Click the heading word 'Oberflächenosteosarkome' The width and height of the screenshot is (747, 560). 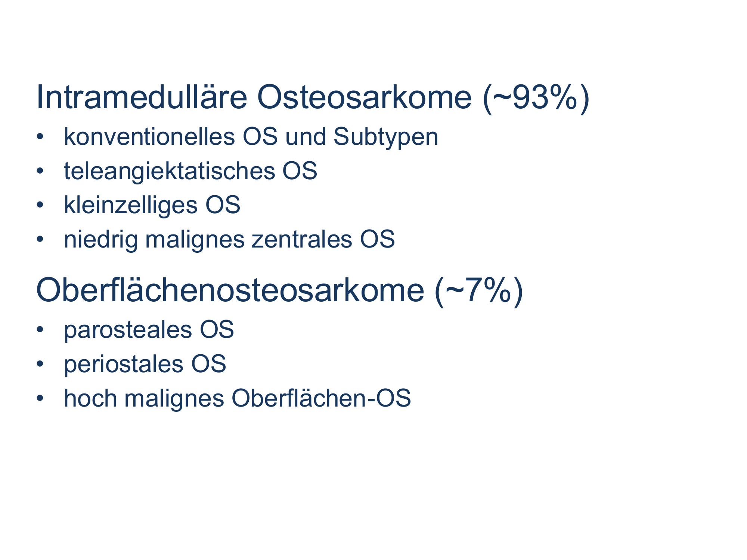click(x=230, y=290)
